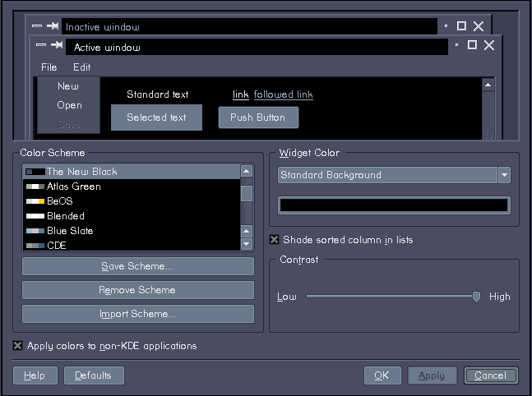Click scheme list bottom scroll-down arrow
Image resolution: width=532 pixels, height=396 pixels.
click(247, 244)
